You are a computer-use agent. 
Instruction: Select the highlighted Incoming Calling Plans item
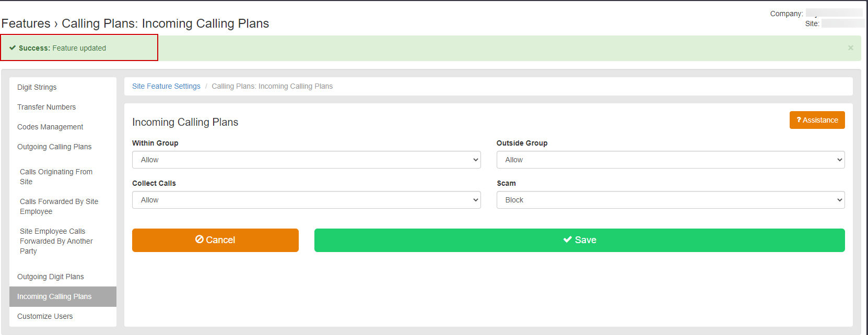click(x=63, y=296)
